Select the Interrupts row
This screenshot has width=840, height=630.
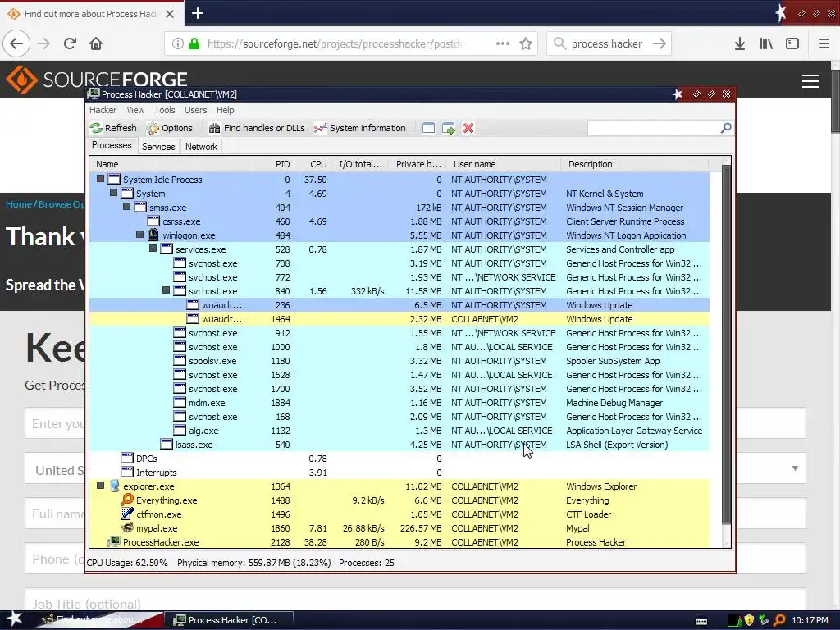[399, 472]
